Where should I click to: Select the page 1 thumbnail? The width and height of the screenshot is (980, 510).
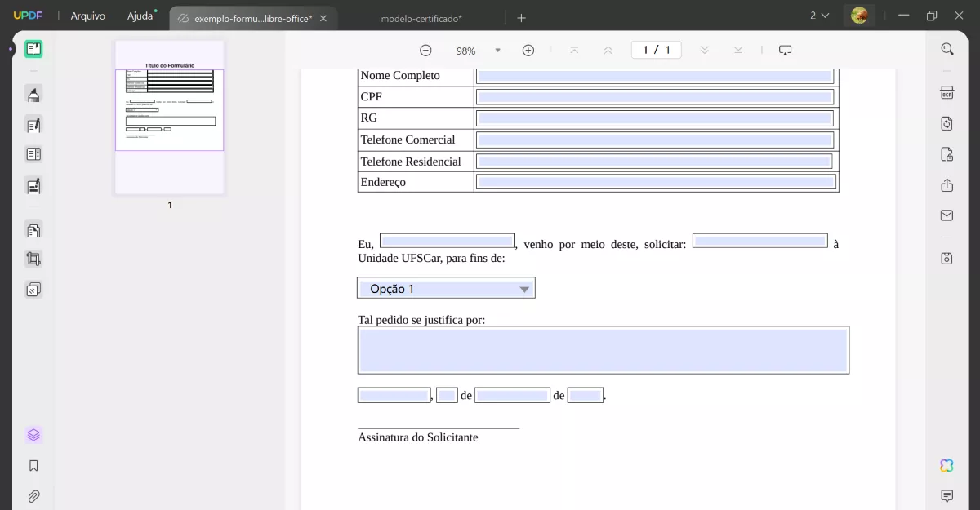169,118
